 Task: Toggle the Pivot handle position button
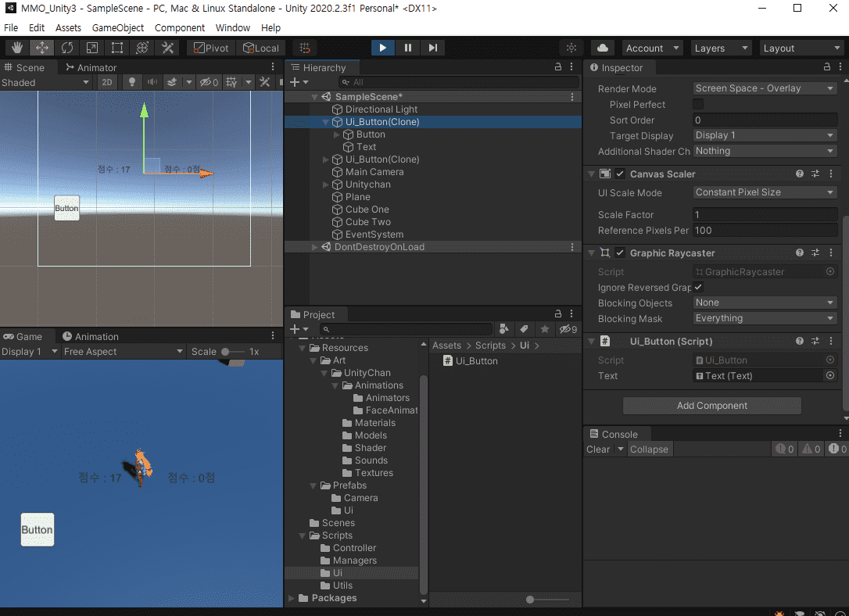[211, 48]
